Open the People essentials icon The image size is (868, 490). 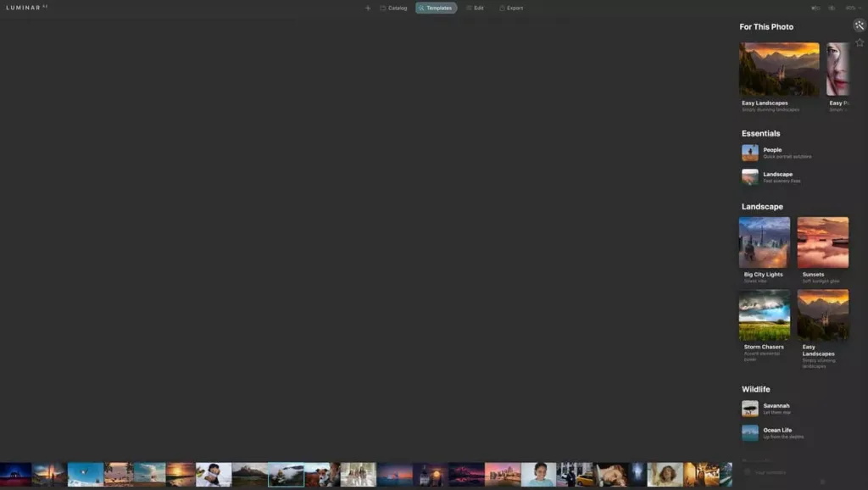750,153
